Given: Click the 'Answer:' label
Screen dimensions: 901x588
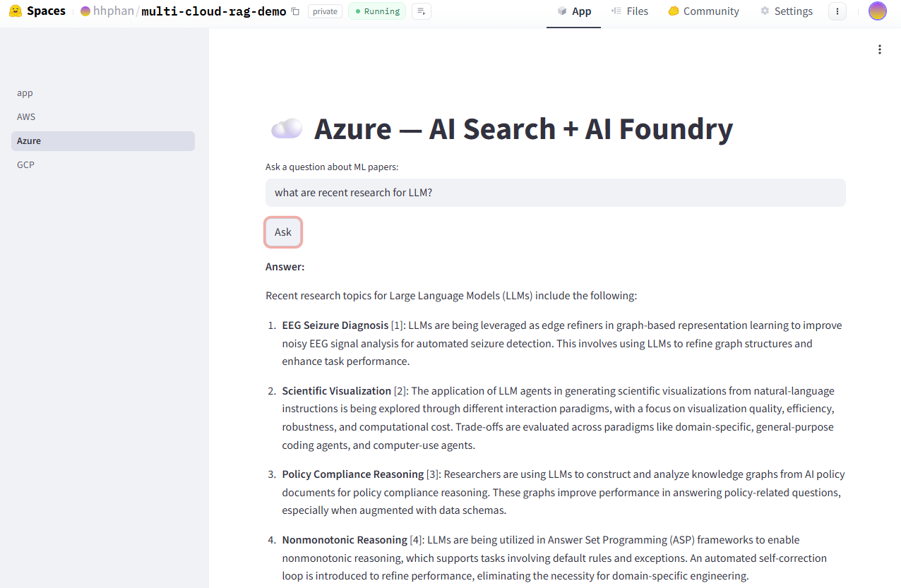Looking at the screenshot, I should point(285,267).
